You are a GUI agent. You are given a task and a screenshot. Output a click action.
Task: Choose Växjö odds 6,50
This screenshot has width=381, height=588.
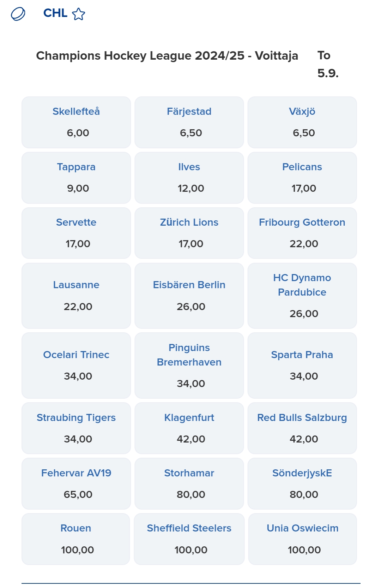coord(302,122)
